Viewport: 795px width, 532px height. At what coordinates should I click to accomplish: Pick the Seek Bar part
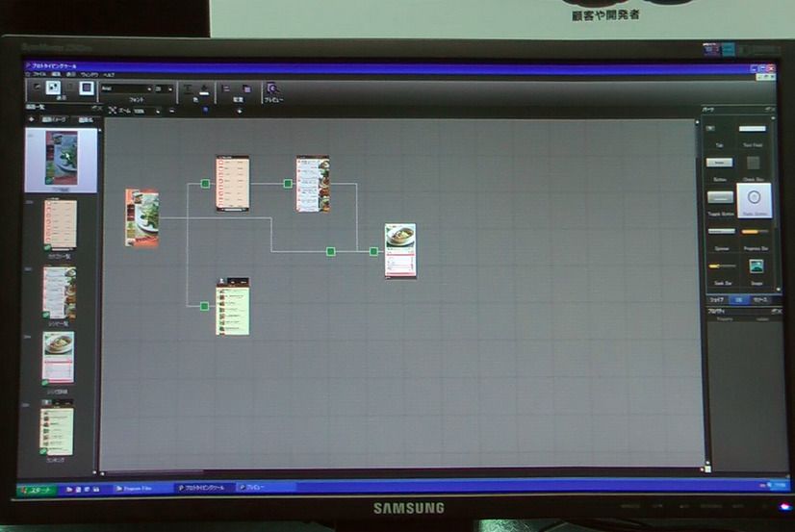pos(723,272)
